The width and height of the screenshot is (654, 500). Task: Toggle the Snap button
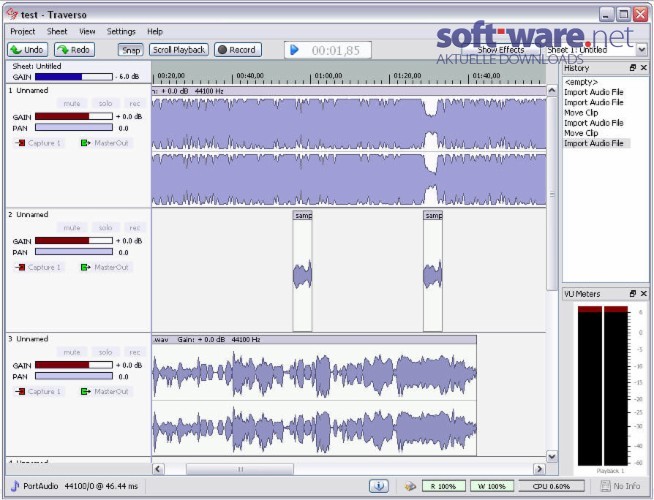[x=131, y=50]
